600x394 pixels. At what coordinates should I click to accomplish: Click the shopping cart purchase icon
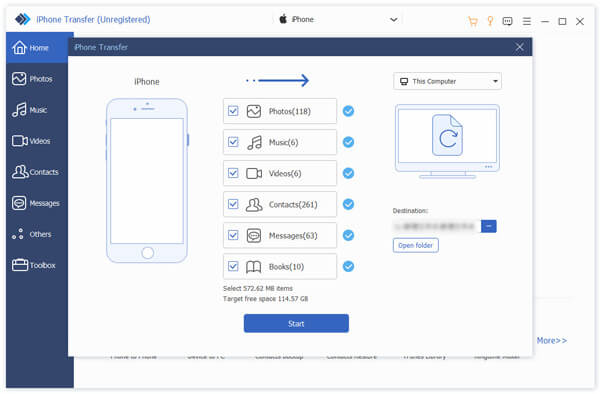[x=473, y=21]
